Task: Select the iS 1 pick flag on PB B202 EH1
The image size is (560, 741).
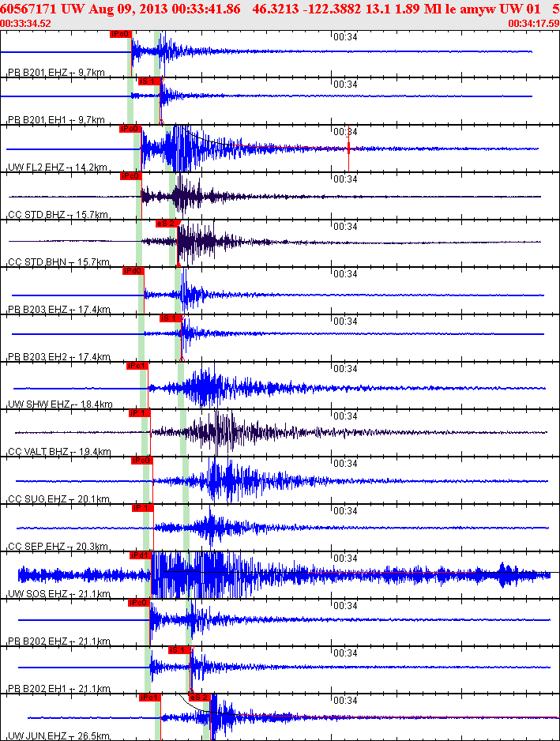Action: (179, 650)
